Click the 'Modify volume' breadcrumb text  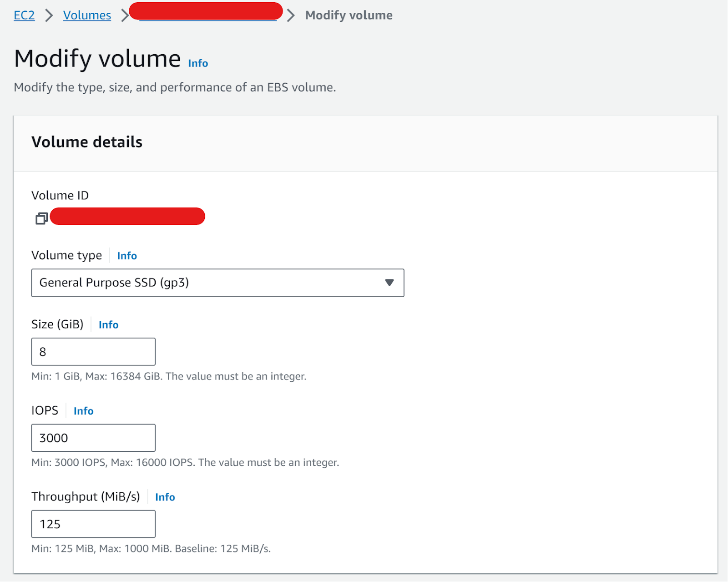tap(349, 15)
